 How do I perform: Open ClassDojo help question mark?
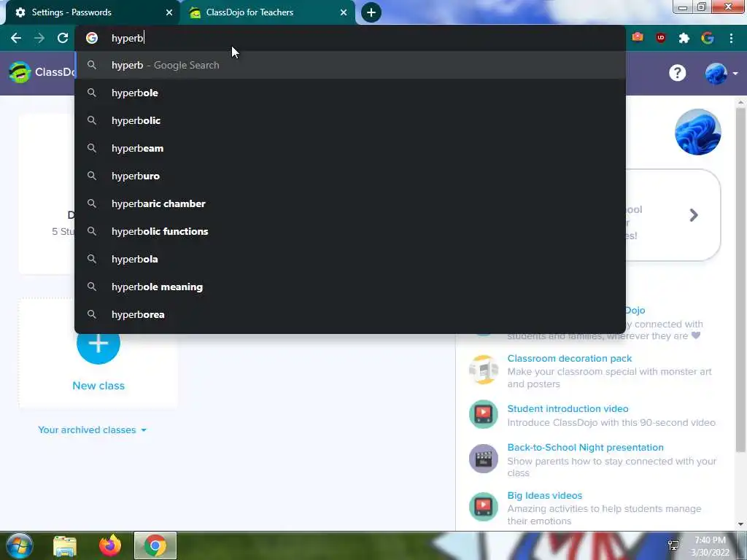678,73
